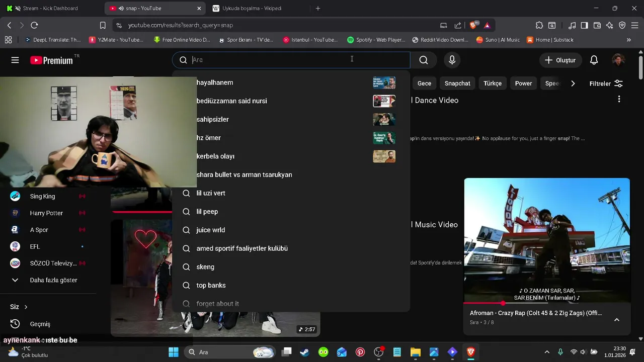Open the account avatar menu
Viewport: 644px width, 362px height.
pos(618,60)
